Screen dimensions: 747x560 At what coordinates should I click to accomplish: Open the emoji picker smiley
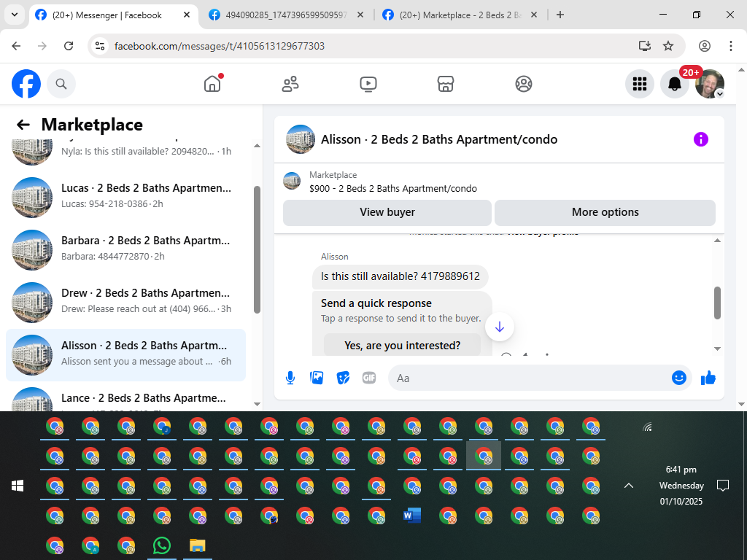coord(679,378)
